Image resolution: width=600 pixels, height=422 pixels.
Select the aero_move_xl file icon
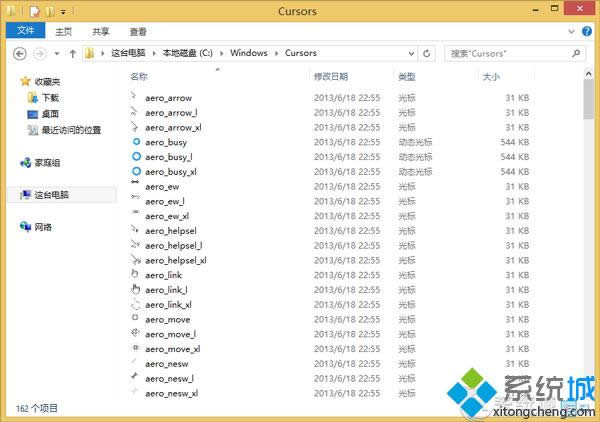pyautogui.click(x=135, y=348)
